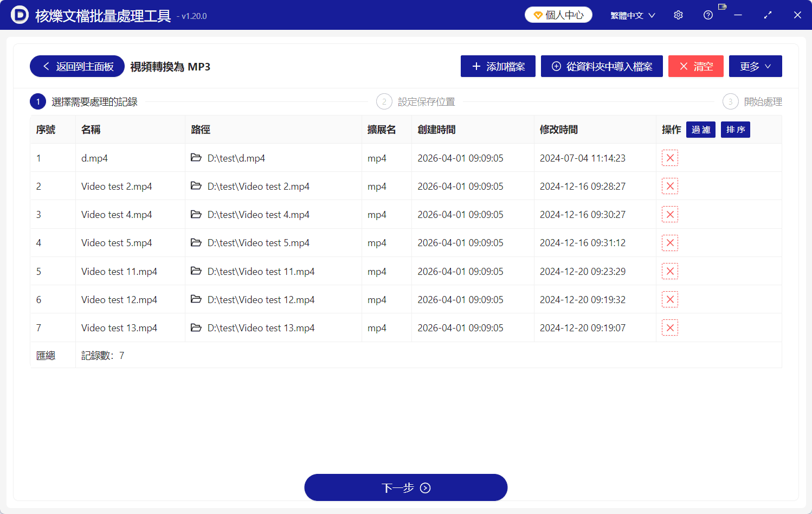Open settings via the gear icon
Screen dimensions: 812x514
[678, 15]
